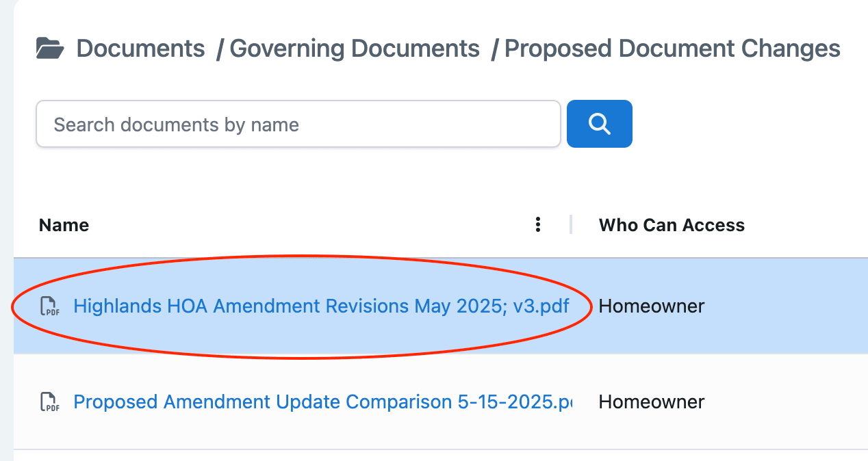Select the Proposed Document Changes breadcrumb
868x461 pixels.
click(x=672, y=49)
